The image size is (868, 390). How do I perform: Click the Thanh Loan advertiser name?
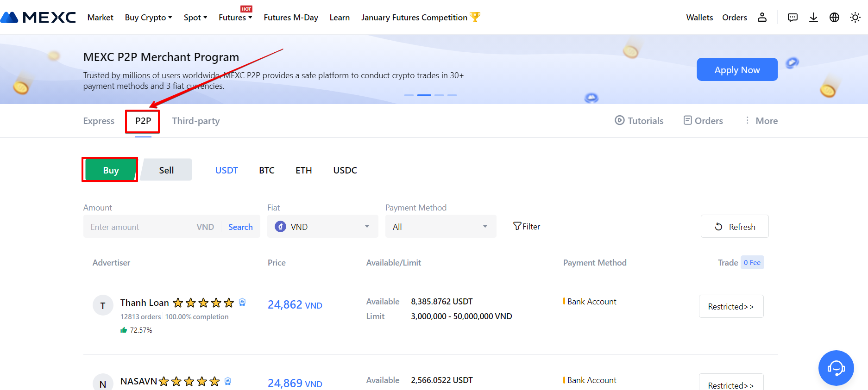(145, 303)
